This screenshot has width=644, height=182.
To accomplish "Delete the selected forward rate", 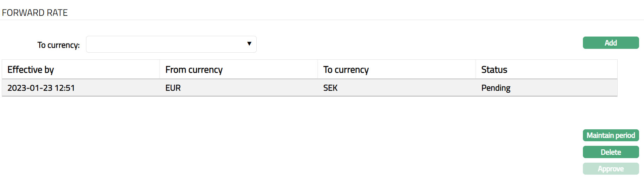I will tap(611, 152).
